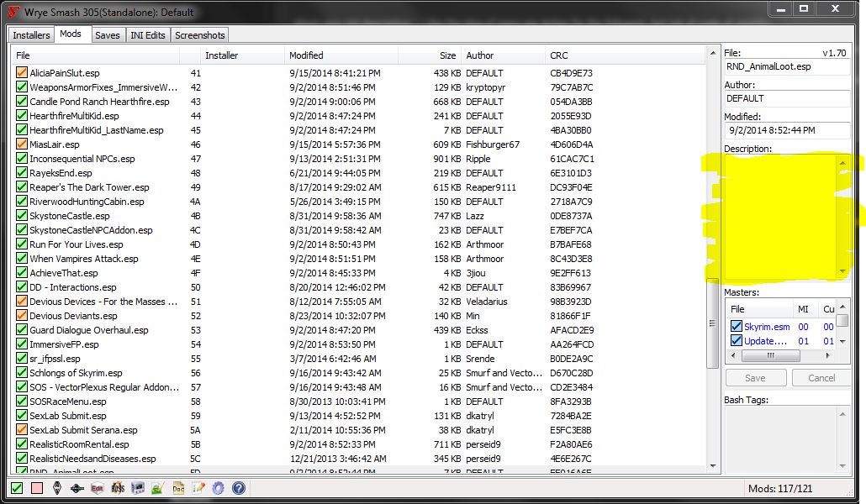This screenshot has height=504, width=866.
Task: Click the Save button
Action: coord(755,378)
